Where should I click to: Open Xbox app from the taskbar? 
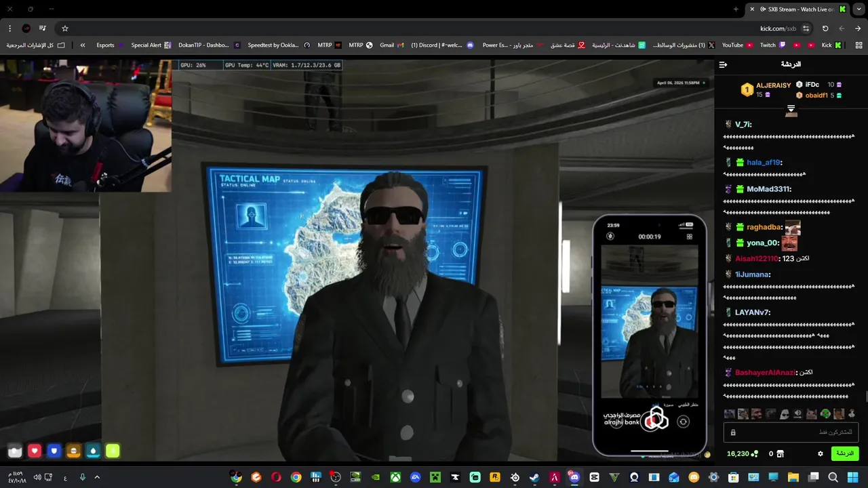pos(396,477)
